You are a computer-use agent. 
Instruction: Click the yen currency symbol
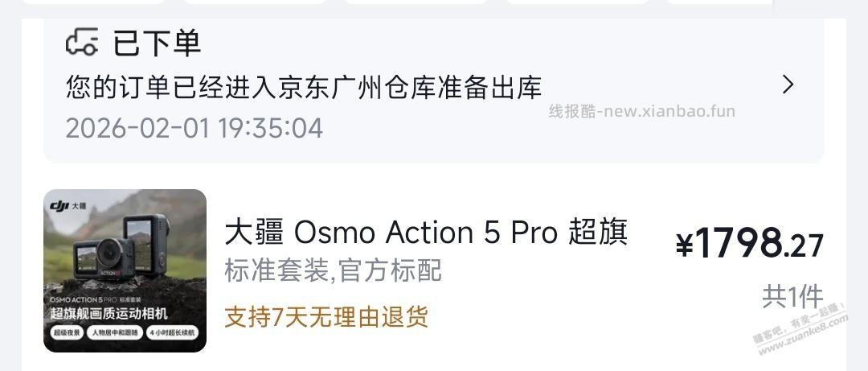[x=684, y=245]
